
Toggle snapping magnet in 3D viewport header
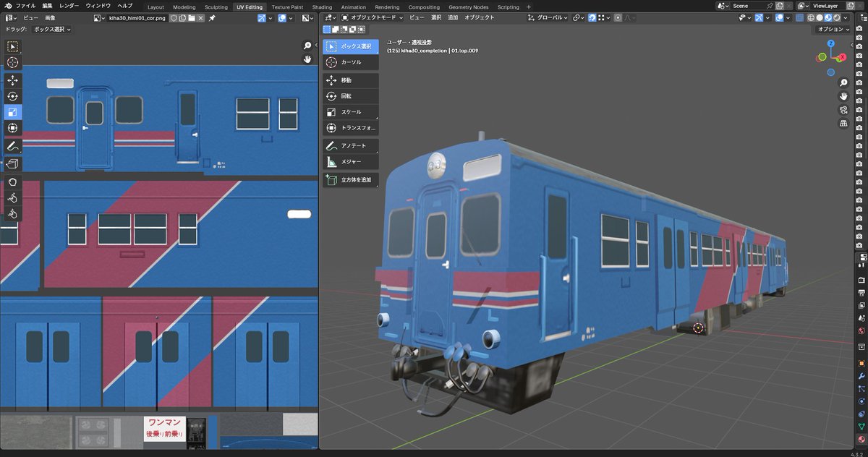point(592,17)
